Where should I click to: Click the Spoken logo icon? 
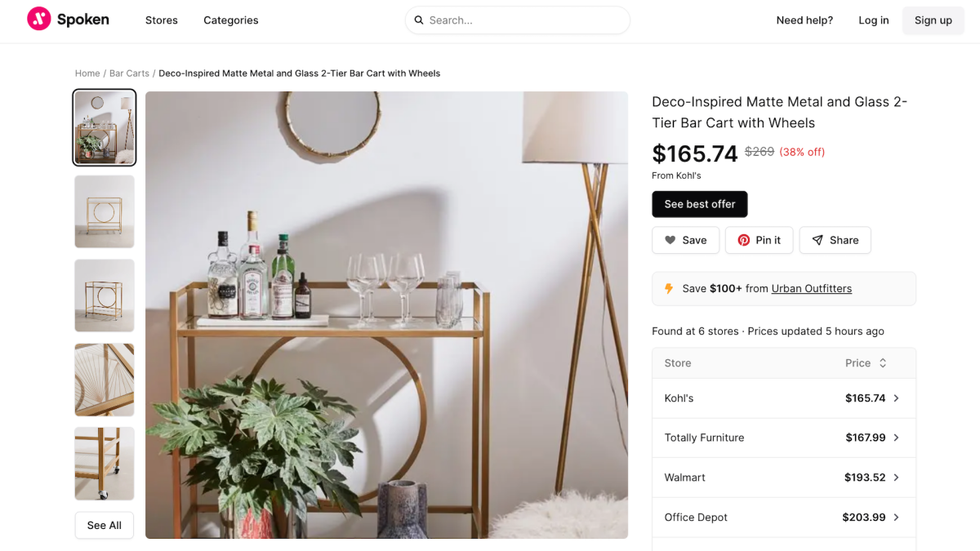point(39,20)
